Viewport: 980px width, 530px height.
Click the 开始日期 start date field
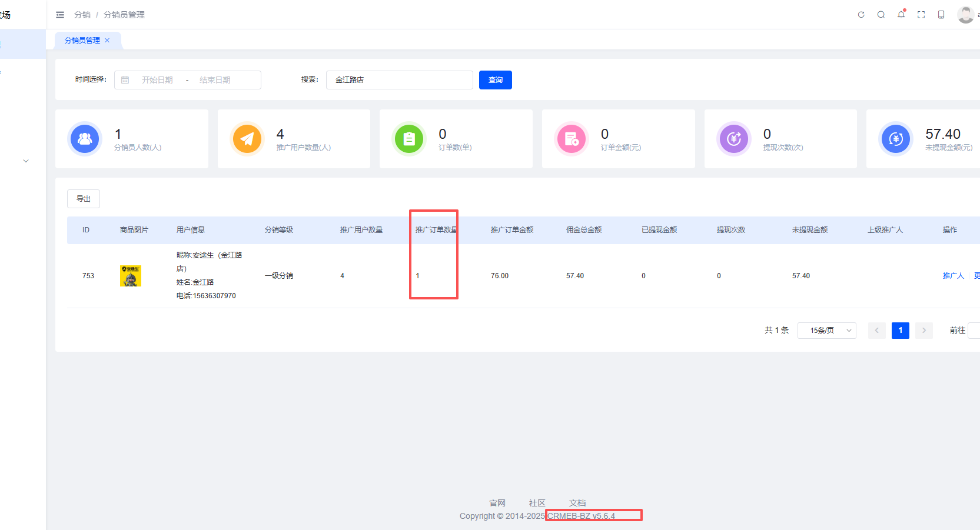[157, 80]
